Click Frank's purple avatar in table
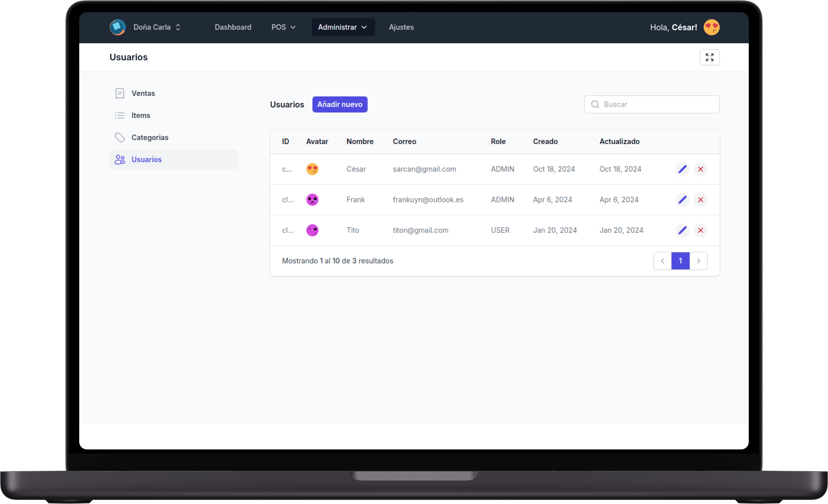The image size is (828, 504). (312, 200)
